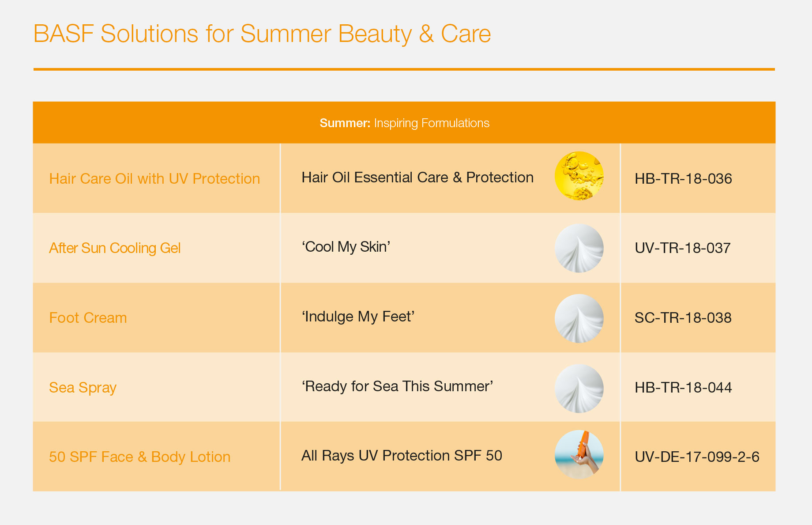Click the cream swirl icon beside 'Indulge My Feet'
812x525 pixels.
coord(579,318)
